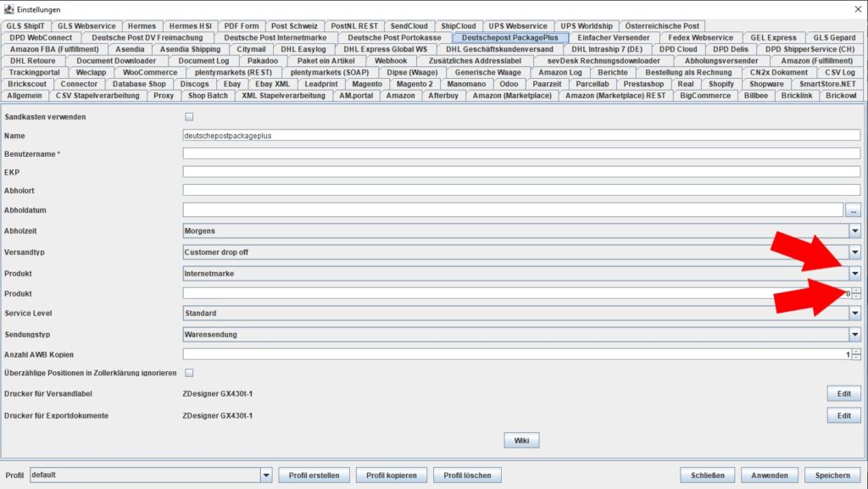Click into the Name field

(521, 136)
